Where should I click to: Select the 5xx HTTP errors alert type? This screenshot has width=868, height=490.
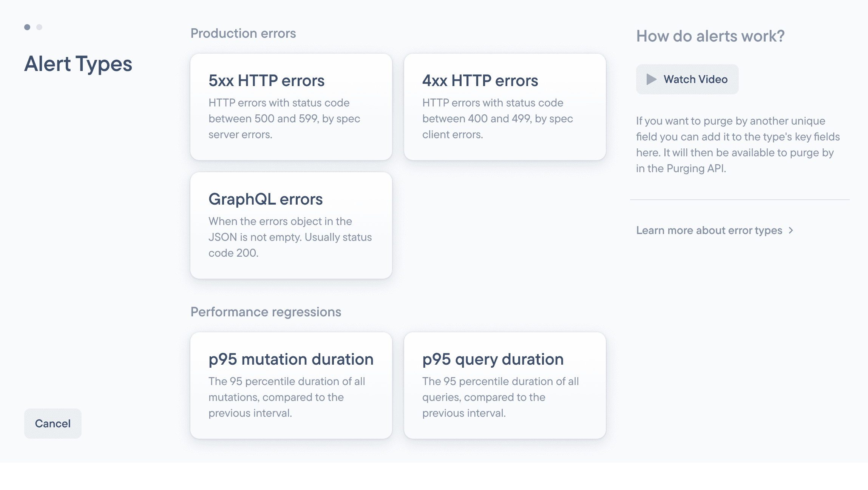tap(291, 107)
